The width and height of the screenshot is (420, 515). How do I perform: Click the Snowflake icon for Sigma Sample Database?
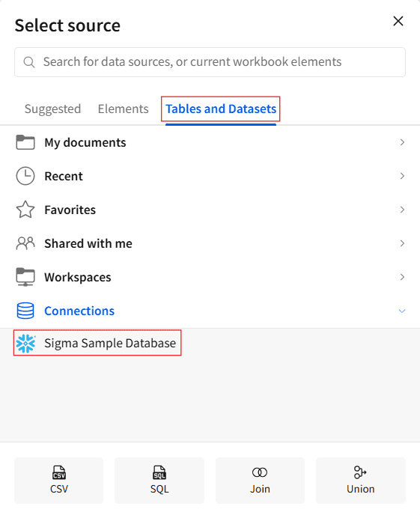tap(25, 344)
